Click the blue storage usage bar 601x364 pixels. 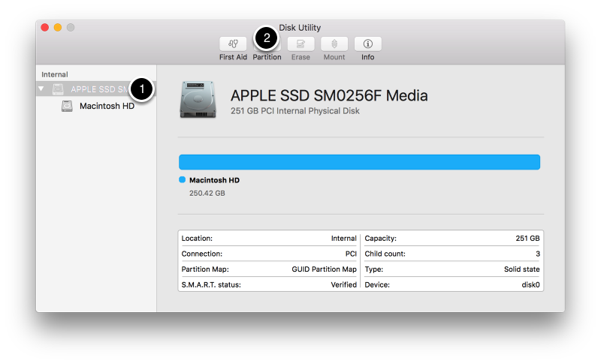(x=359, y=162)
